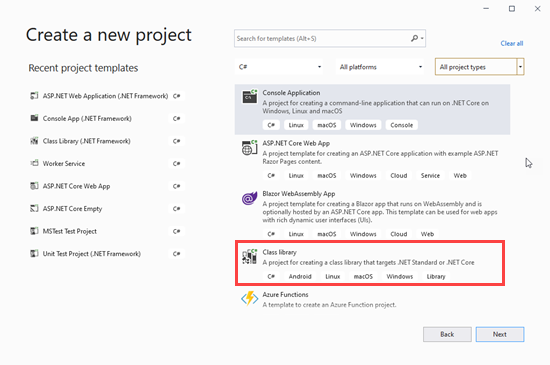Click the Cloud tag under Blazor WebAssembly App
550x365 pixels.
coord(399,234)
